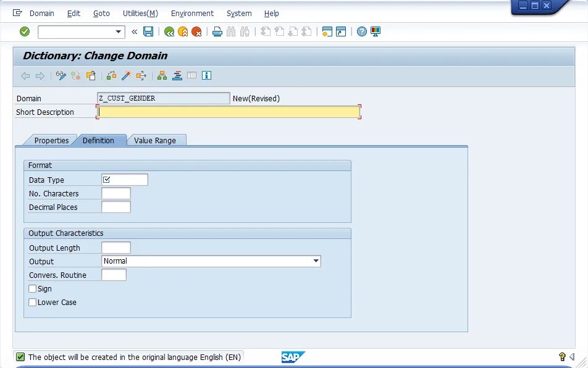The image size is (588, 368).
Task: Switch to the Properties tab
Action: click(51, 141)
